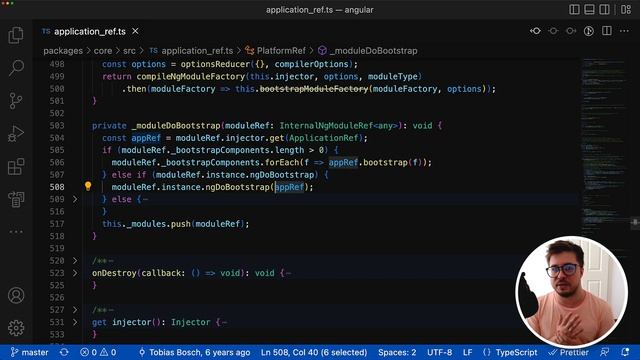Image resolution: width=640 pixels, height=360 pixels.
Task: Split the editor to the right
Action: tap(607, 31)
